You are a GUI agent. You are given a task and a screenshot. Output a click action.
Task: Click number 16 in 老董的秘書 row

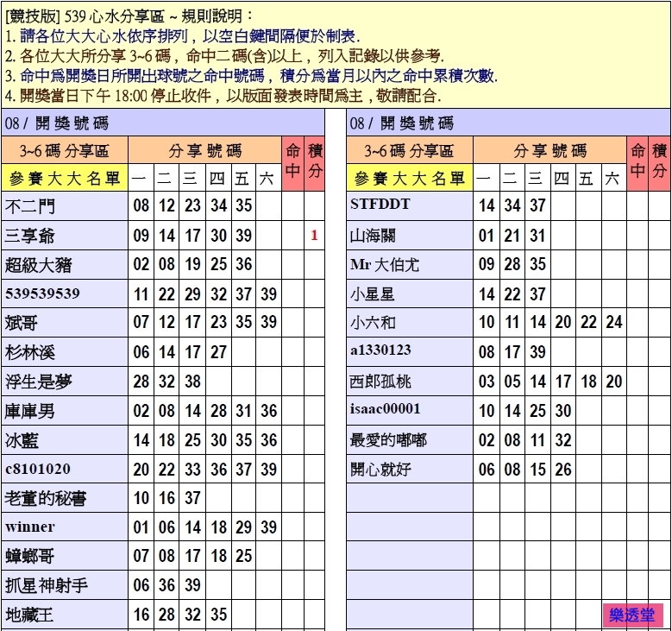coord(166,498)
